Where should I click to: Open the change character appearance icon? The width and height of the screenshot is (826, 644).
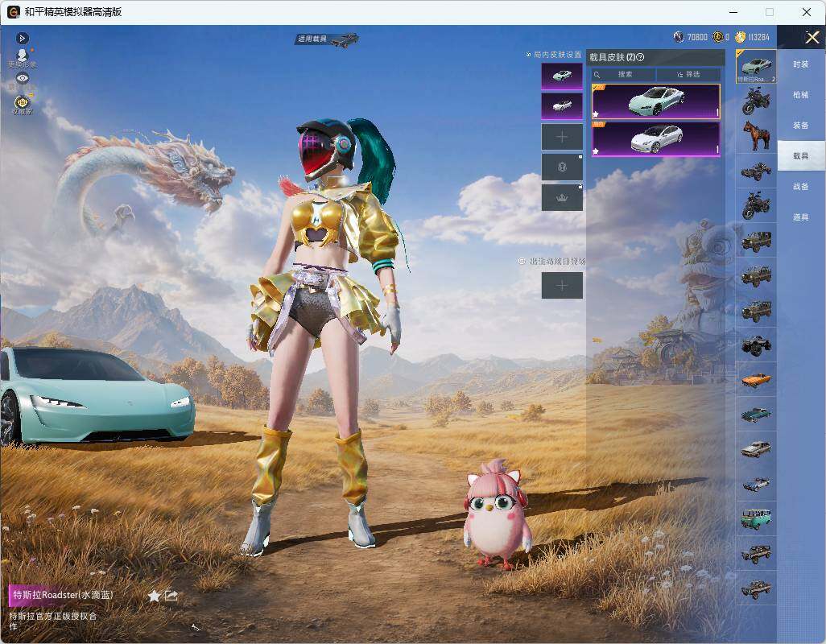22,58
